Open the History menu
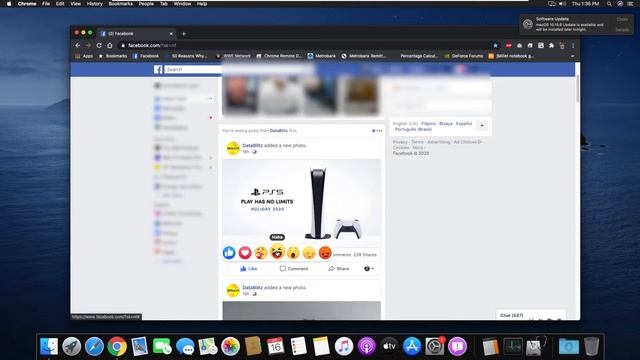640x360 pixels. pos(95,4)
